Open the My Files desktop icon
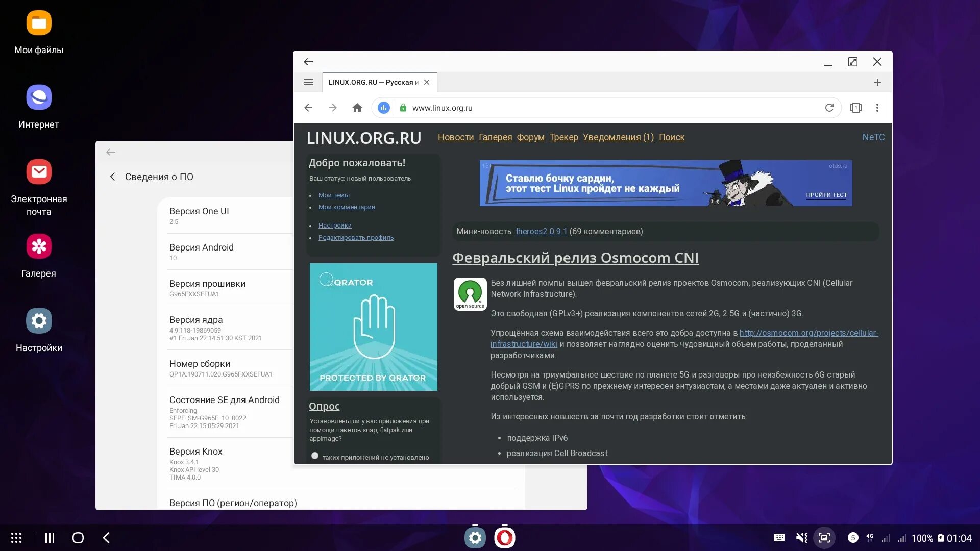The width and height of the screenshot is (980, 551). (39, 32)
